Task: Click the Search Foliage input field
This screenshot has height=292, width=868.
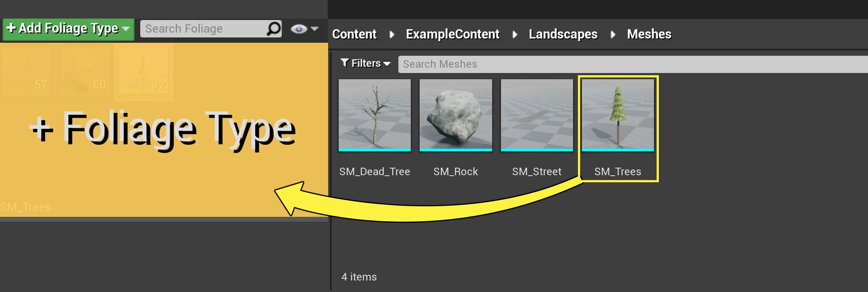Action: click(x=203, y=29)
